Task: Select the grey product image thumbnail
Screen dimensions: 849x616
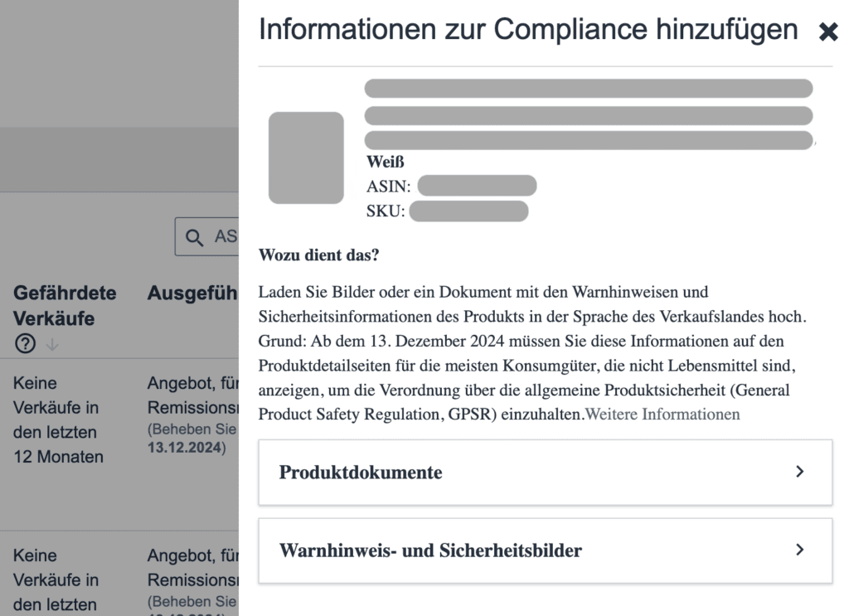Action: pos(306,158)
